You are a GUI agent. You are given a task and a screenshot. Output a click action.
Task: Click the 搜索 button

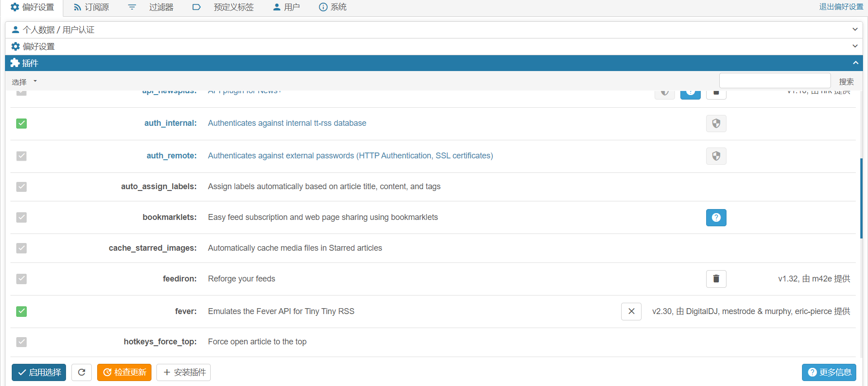click(846, 82)
